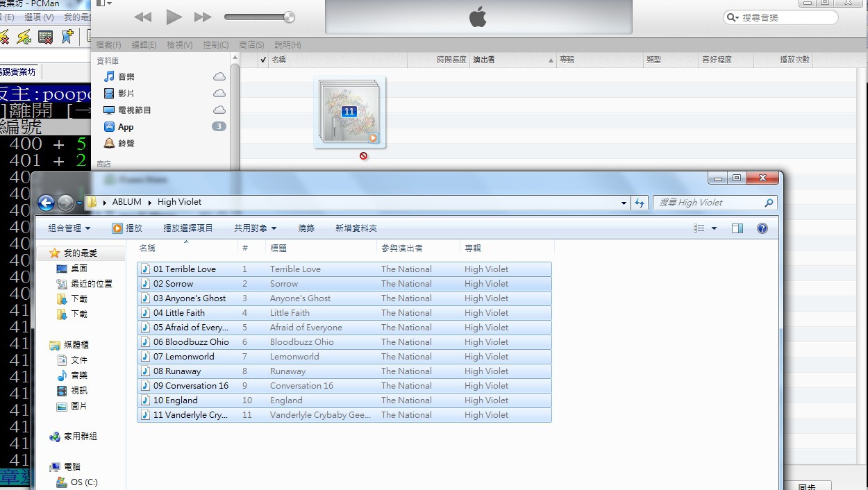Viewport: 868px width, 490px height.
Task: Adjust the iTunes volume slider
Action: point(260,17)
